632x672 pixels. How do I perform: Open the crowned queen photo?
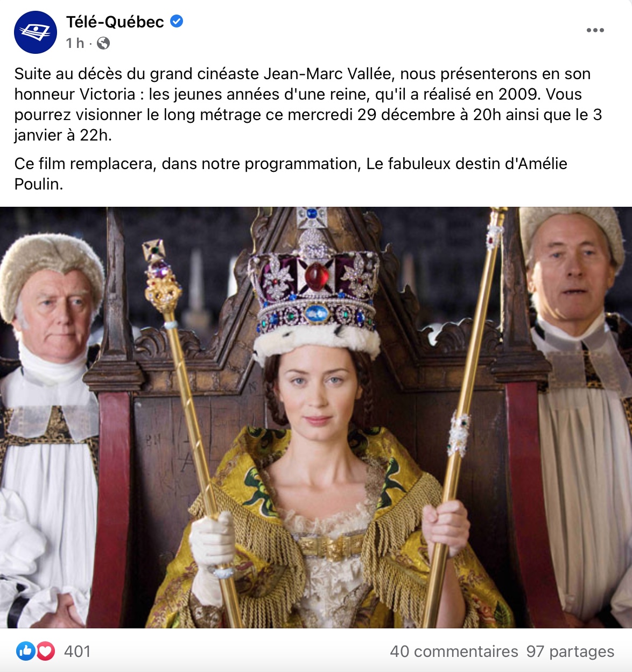316,417
